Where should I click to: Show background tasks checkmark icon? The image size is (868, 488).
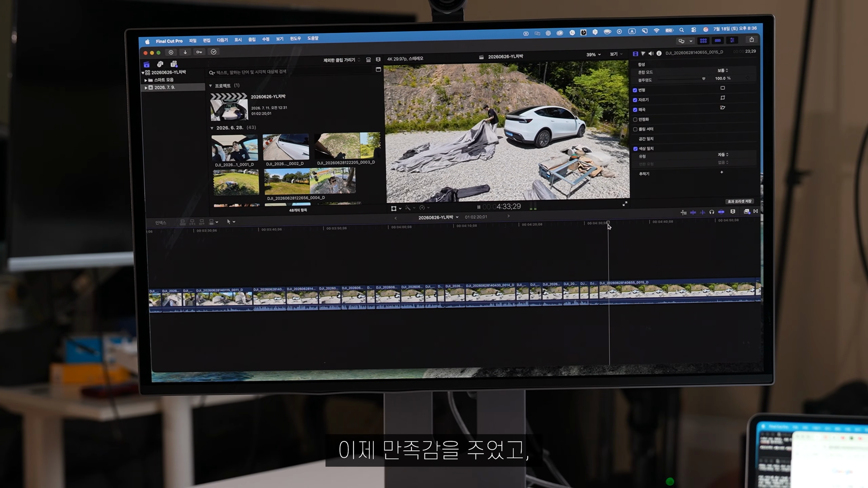pos(214,52)
